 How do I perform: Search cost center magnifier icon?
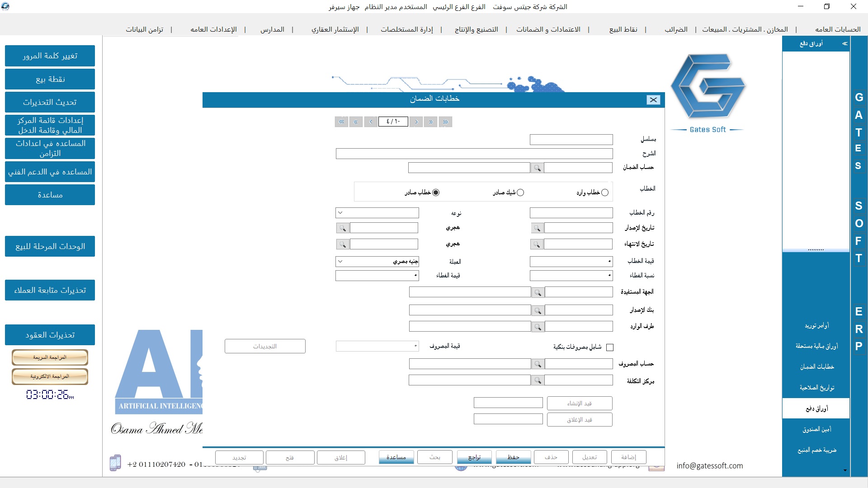pyautogui.click(x=538, y=380)
